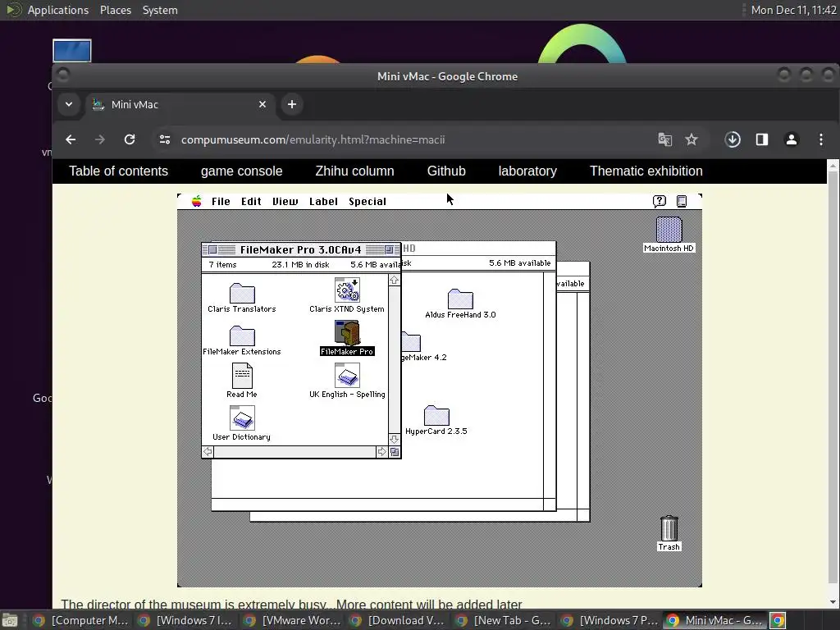Image resolution: width=840 pixels, height=630 pixels.
Task: Click the clock showing Mon Dec 11
Action: click(793, 10)
